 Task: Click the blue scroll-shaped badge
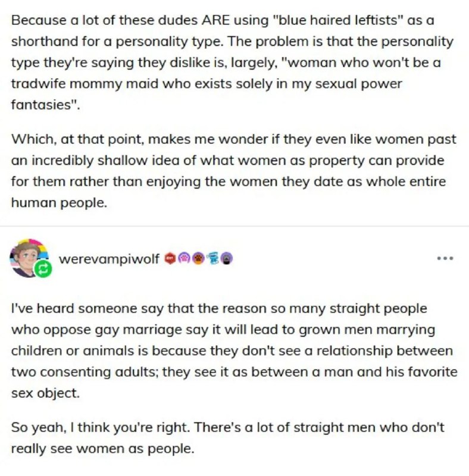[213, 258]
